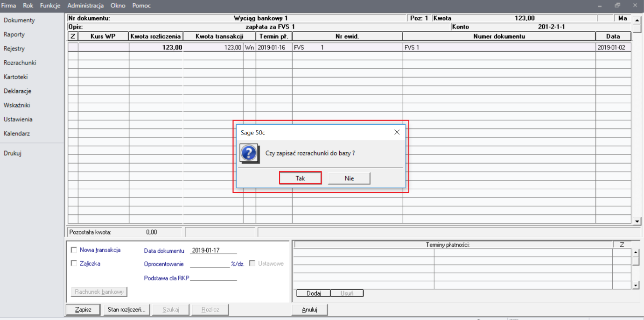This screenshot has height=320, width=644.
Task: Toggle the Ustawowe checkbox
Action: tap(252, 263)
